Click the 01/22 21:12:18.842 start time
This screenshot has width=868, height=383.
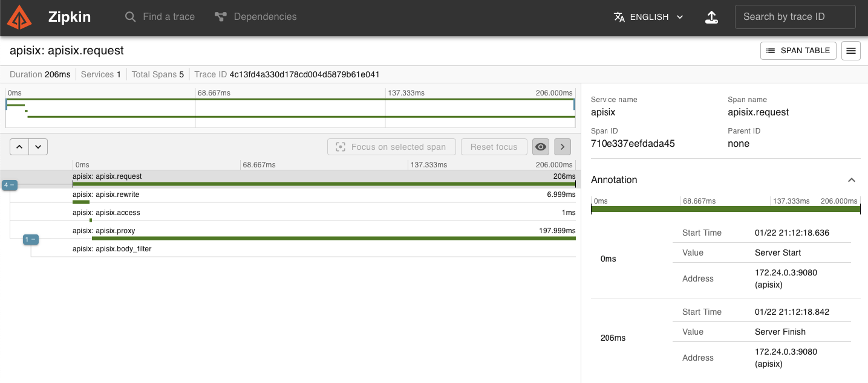792,312
